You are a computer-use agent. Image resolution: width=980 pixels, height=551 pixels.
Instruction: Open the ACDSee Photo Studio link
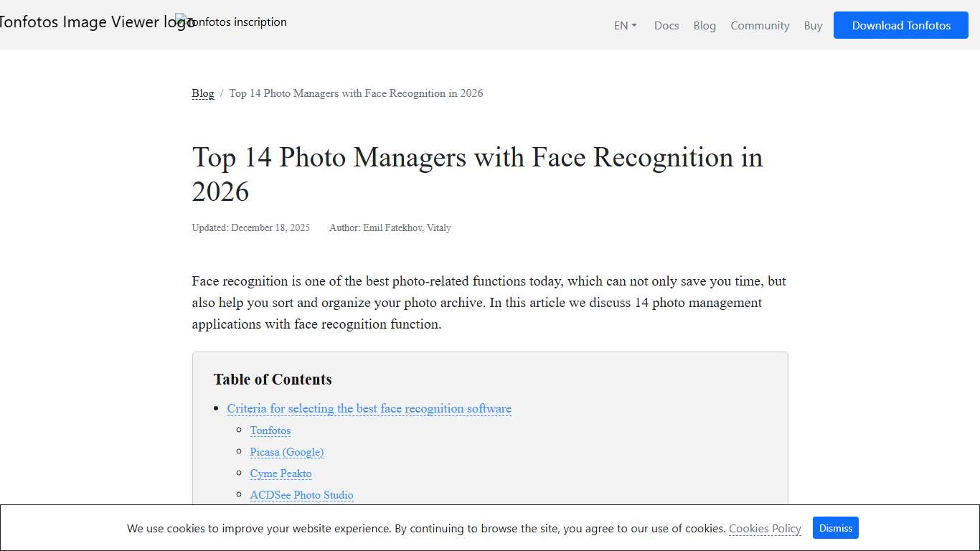(301, 495)
